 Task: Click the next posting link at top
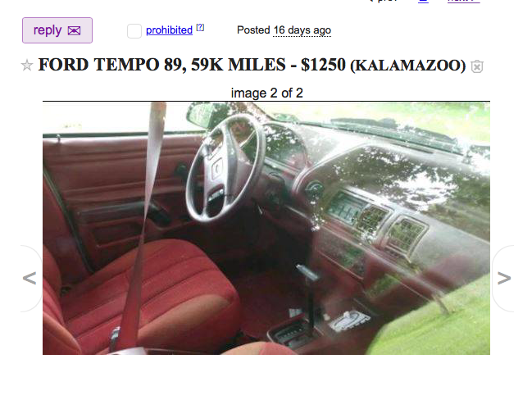(x=463, y=2)
